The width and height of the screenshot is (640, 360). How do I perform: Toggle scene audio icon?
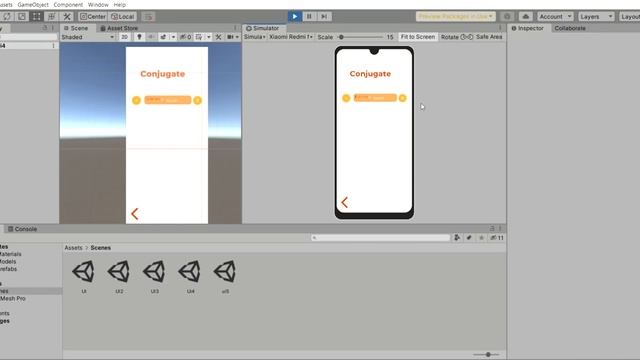point(151,37)
